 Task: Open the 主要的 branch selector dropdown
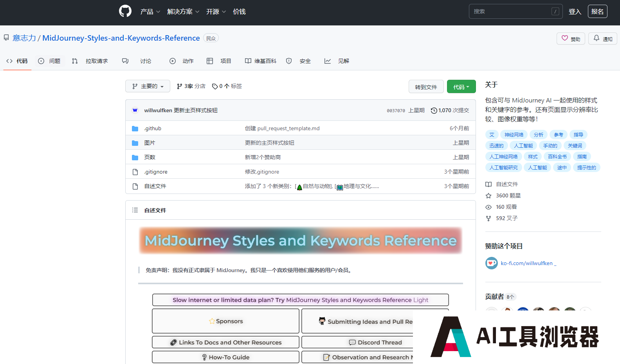148,86
